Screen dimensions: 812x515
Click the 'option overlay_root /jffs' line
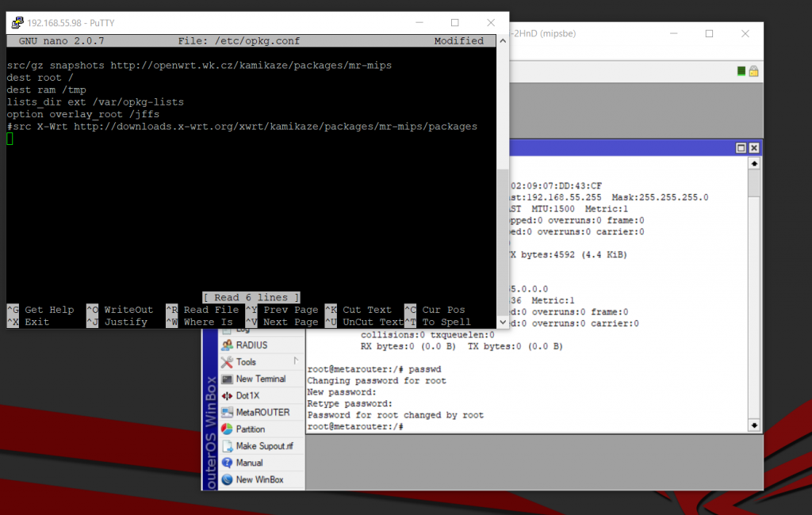click(x=82, y=114)
